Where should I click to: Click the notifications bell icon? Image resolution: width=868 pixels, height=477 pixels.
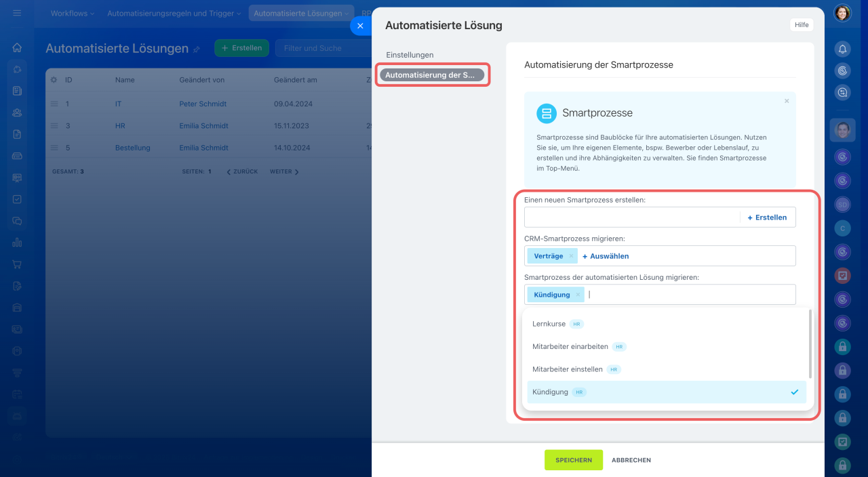click(842, 49)
